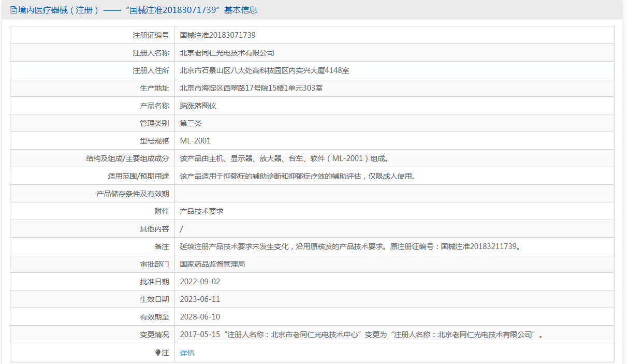The width and height of the screenshot is (643, 364).
Task: Click the 注册人住所 label
Action: point(151,70)
